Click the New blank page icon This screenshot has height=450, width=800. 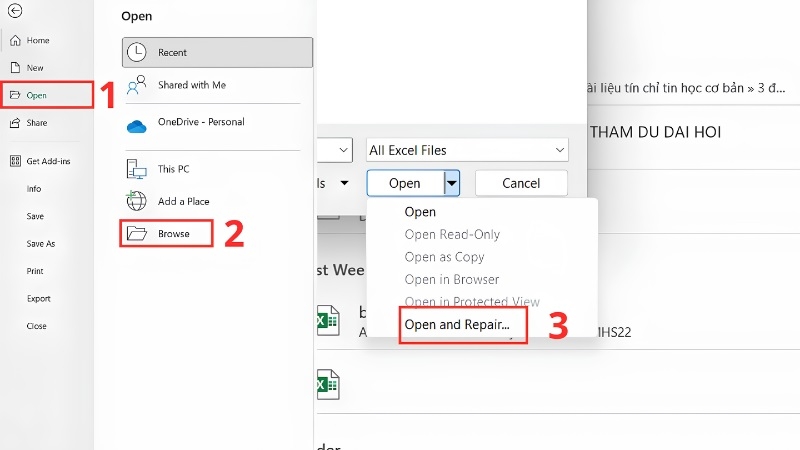15,68
